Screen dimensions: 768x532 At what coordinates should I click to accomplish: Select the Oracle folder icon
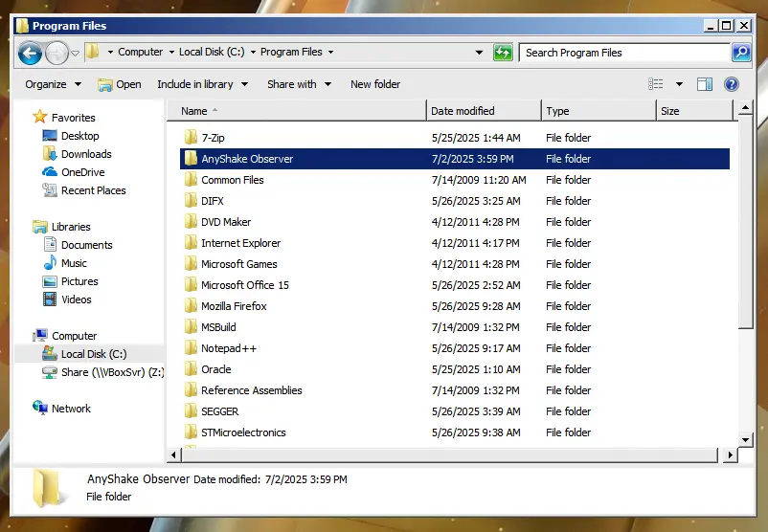click(x=191, y=369)
